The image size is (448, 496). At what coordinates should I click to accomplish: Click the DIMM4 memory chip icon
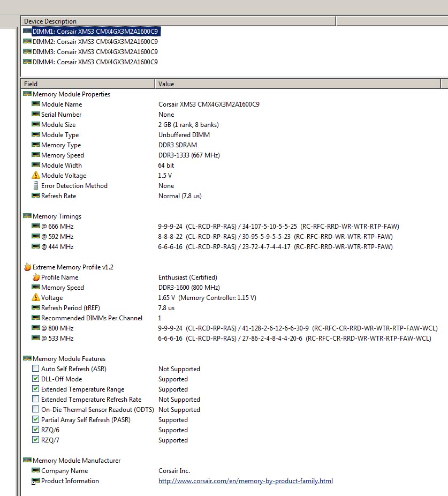(x=27, y=62)
